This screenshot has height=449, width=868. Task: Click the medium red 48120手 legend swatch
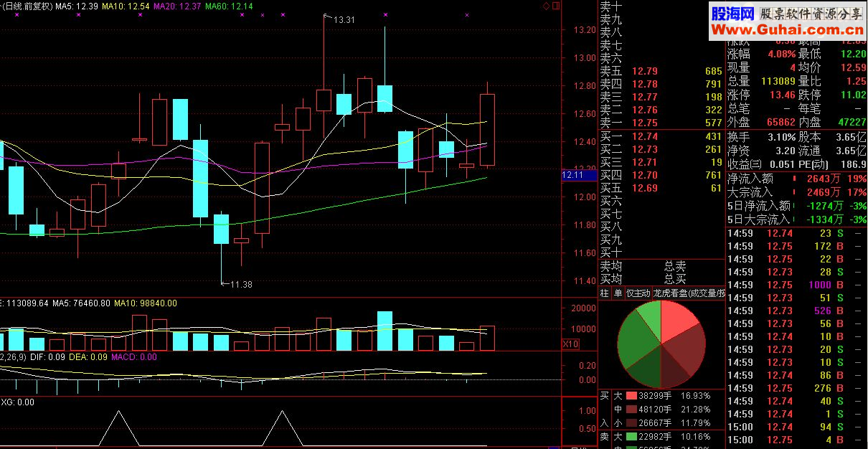tap(631, 410)
